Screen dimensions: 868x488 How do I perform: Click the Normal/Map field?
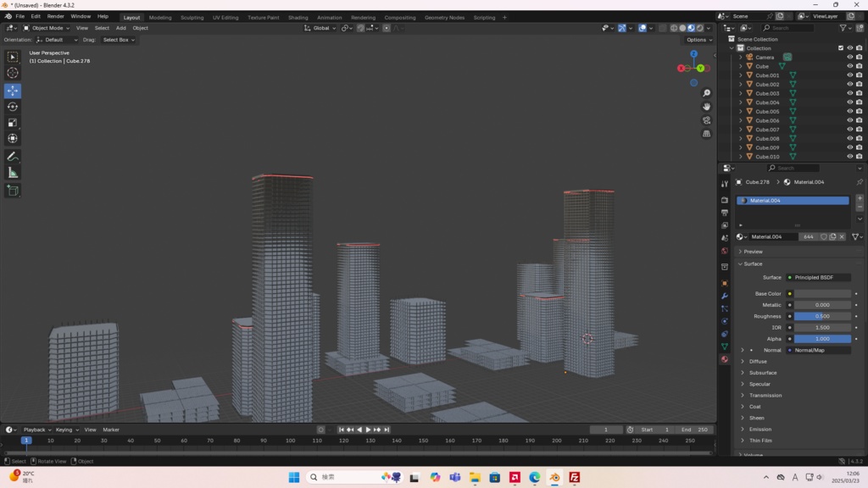[x=819, y=350]
